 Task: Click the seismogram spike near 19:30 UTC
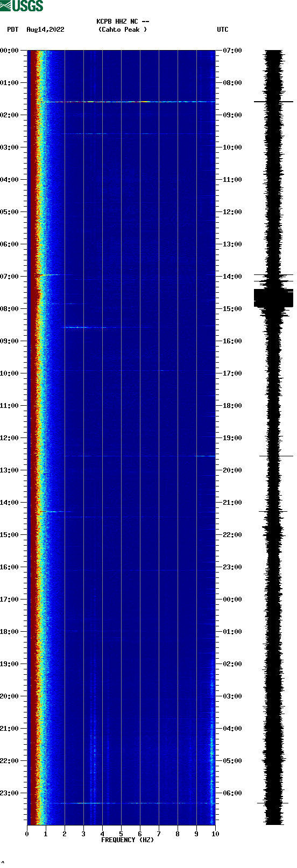(x=276, y=456)
